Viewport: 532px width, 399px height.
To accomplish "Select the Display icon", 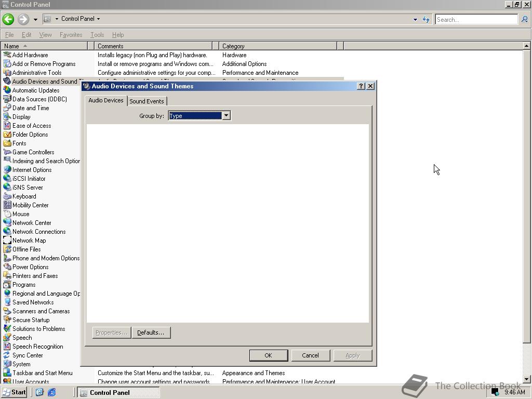I will [7, 116].
